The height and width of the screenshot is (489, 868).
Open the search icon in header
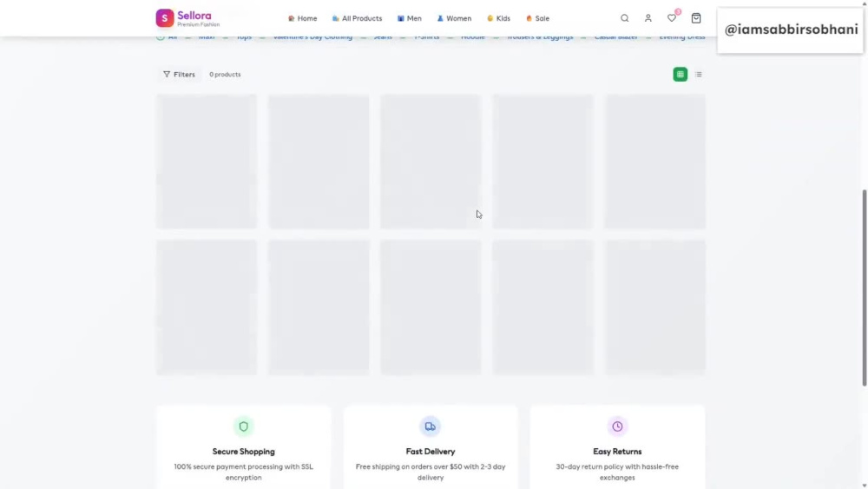[x=624, y=18]
